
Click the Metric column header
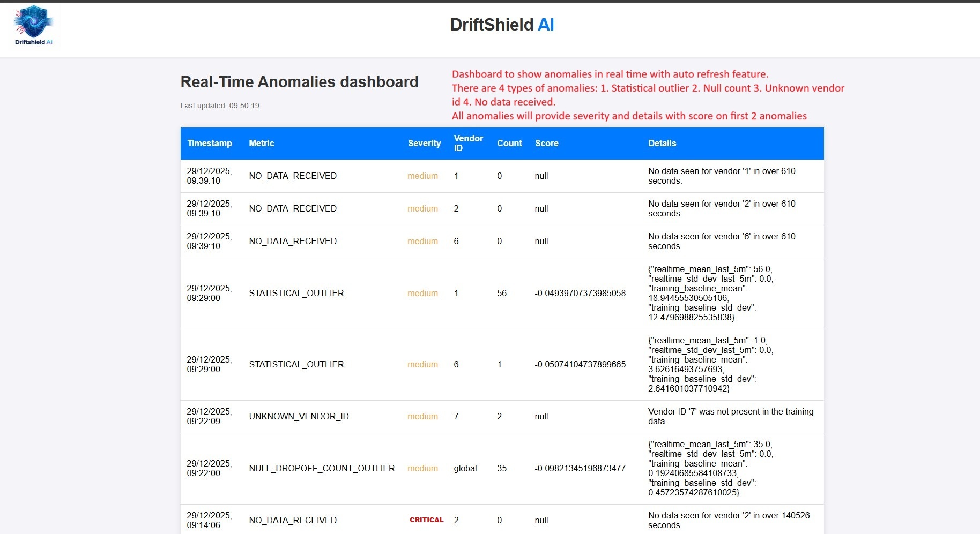[x=261, y=143]
